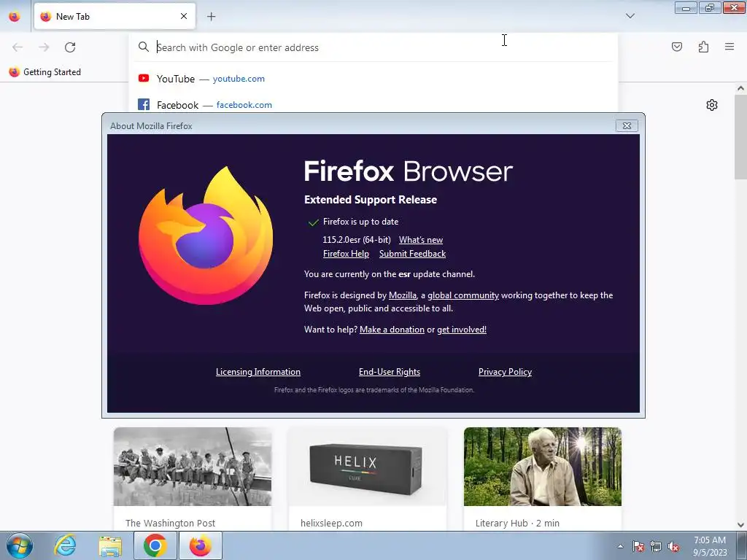Viewport: 747px width, 560px height.
Task: Click Make a donation link
Action: (392, 330)
